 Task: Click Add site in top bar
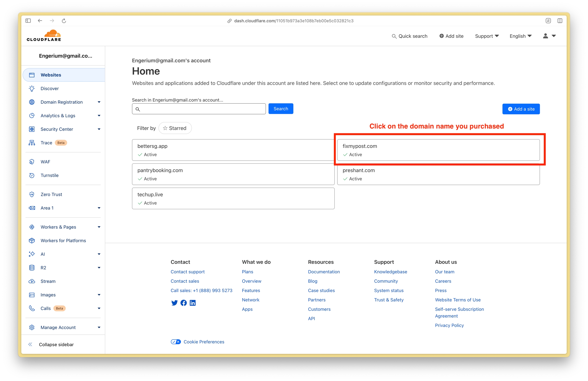(x=451, y=36)
